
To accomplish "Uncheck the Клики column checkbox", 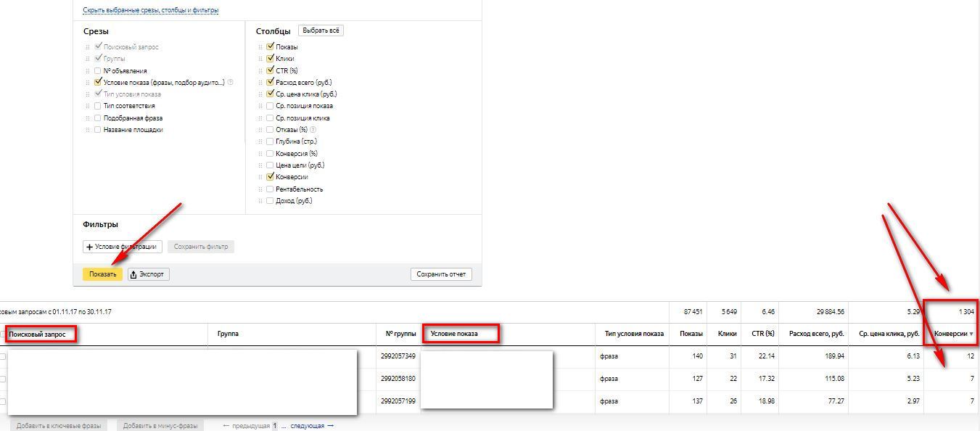I will tap(271, 59).
